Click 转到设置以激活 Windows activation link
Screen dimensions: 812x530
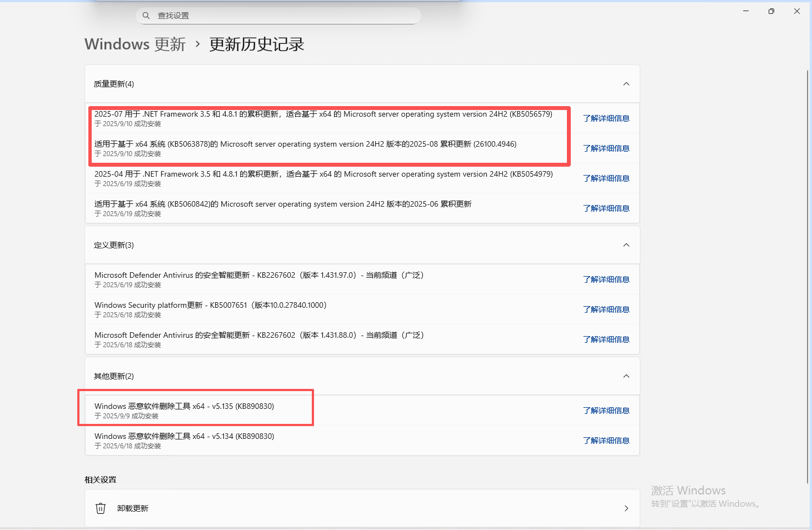click(705, 503)
